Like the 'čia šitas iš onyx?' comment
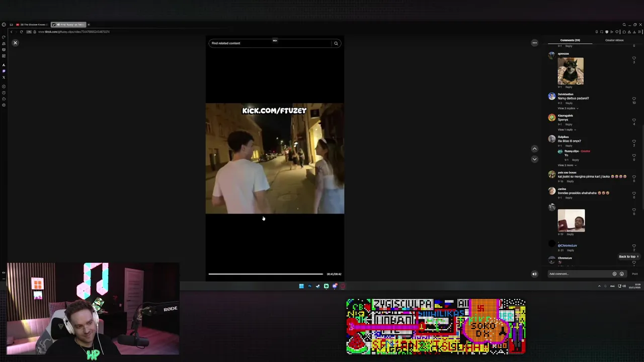 click(634, 141)
